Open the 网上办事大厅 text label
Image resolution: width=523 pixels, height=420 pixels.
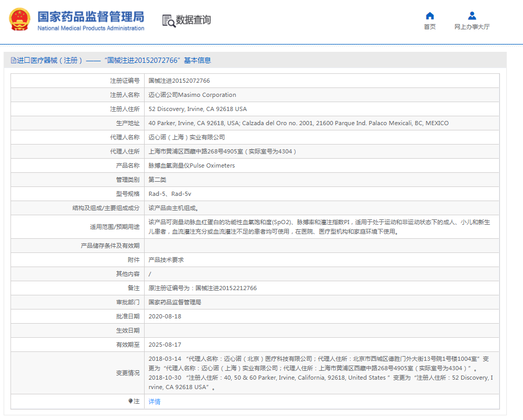click(x=472, y=27)
